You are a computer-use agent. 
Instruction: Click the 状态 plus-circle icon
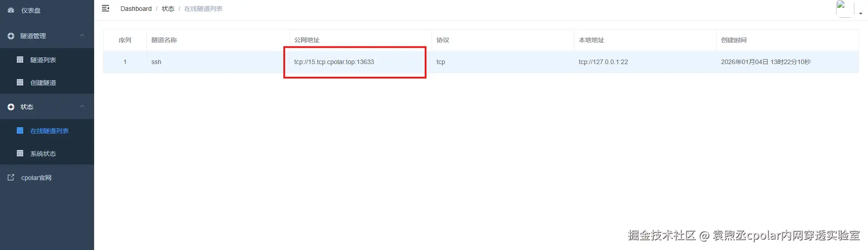click(x=11, y=107)
